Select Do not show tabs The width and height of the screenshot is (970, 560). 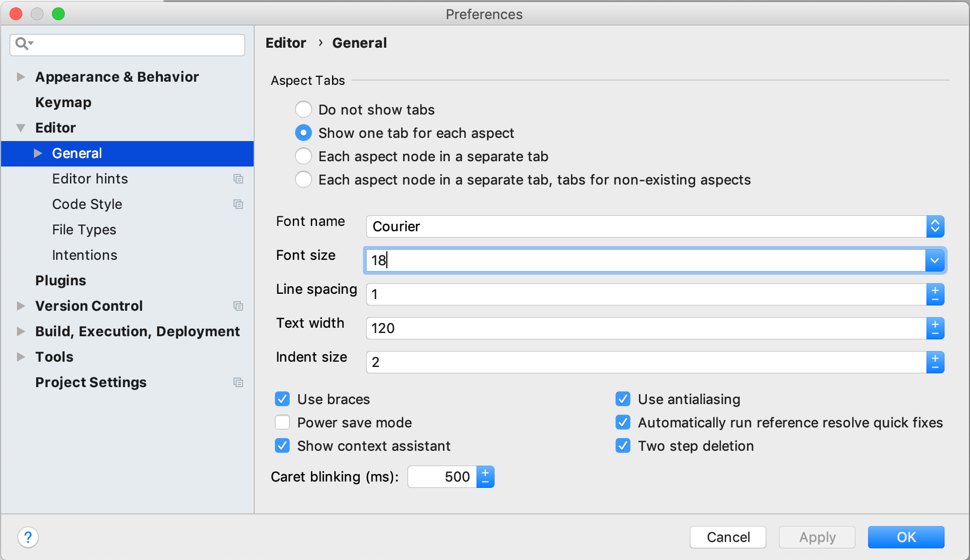[303, 109]
